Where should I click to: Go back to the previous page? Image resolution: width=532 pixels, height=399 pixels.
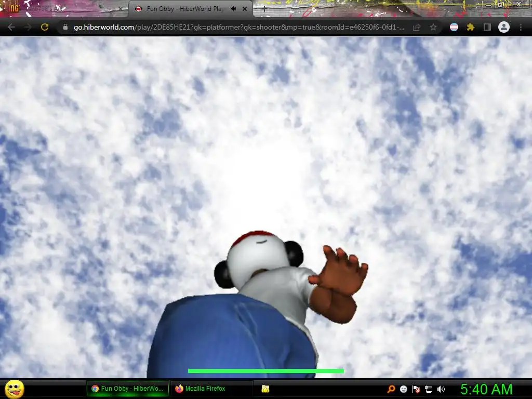point(11,27)
